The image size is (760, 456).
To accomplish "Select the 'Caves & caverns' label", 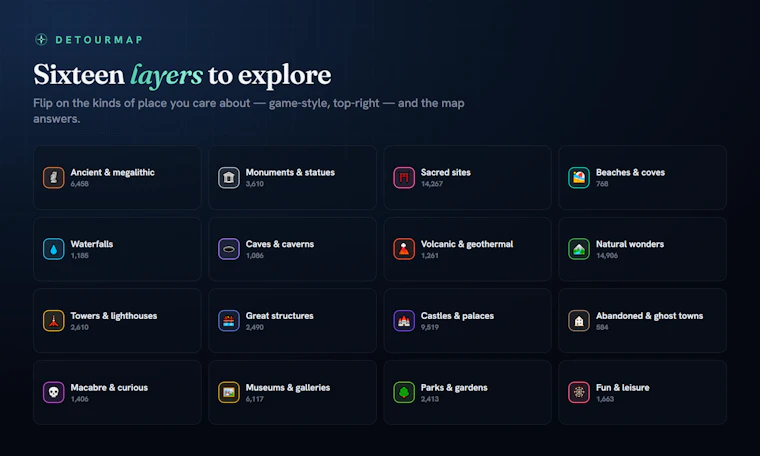I will coord(280,244).
